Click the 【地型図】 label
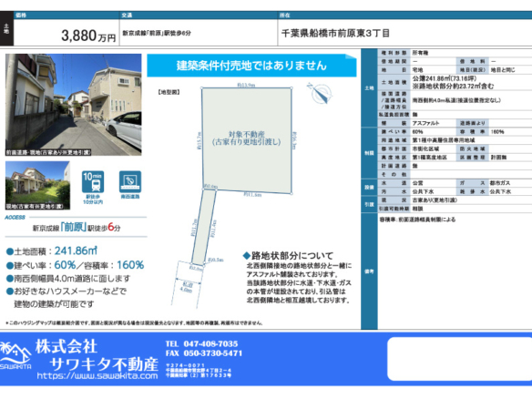The height and width of the screenshot is (399, 532). [169, 92]
